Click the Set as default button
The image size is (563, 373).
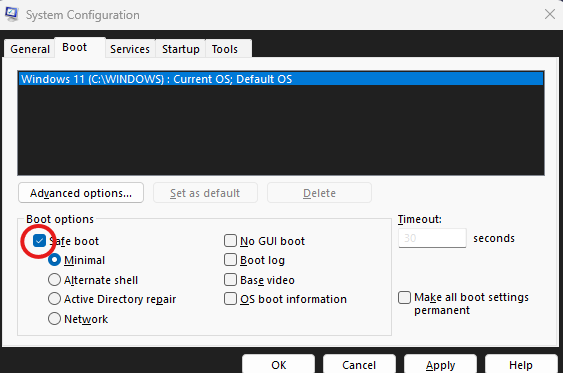[205, 193]
